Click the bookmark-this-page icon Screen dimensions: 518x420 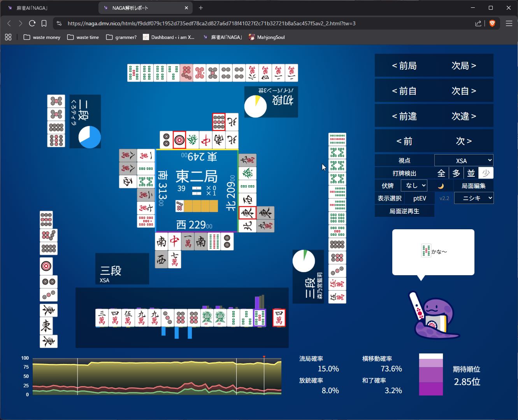[x=44, y=23]
